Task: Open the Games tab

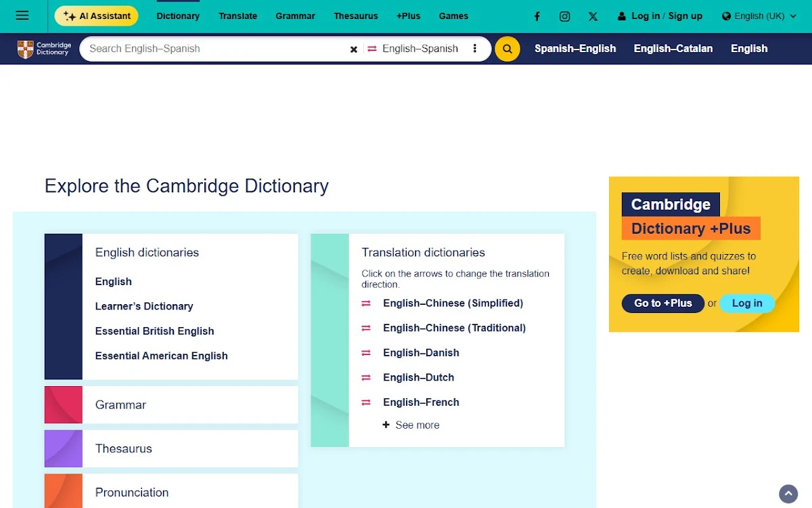Action: pos(453,16)
